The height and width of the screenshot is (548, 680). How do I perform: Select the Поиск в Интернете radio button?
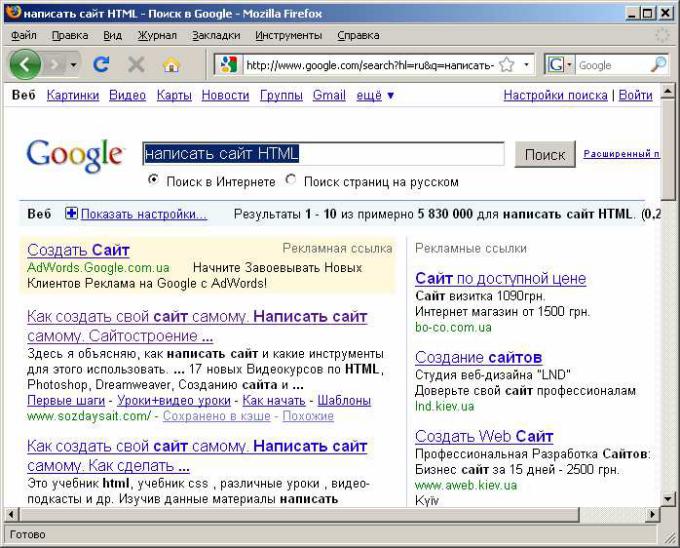[153, 179]
